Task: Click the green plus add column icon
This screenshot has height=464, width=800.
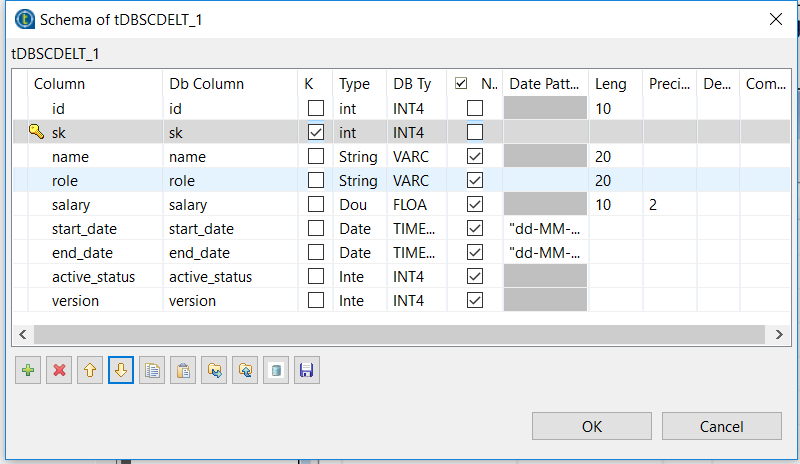Action: point(27,371)
